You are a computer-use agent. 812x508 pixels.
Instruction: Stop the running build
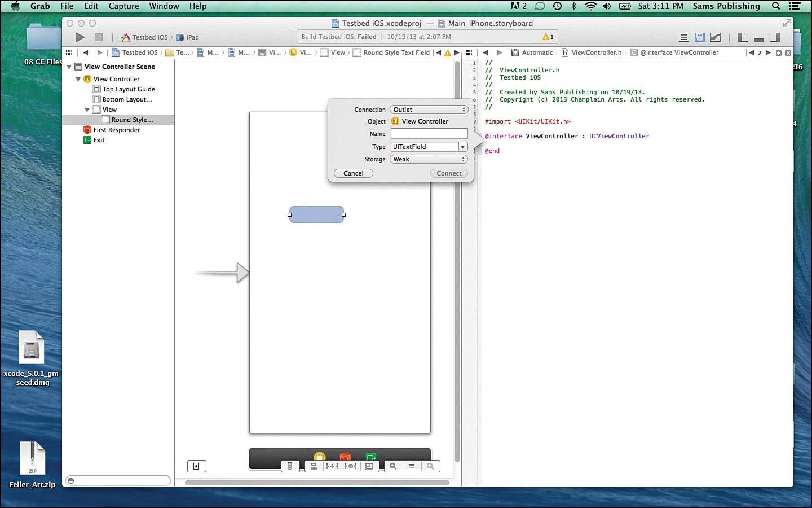(99, 37)
